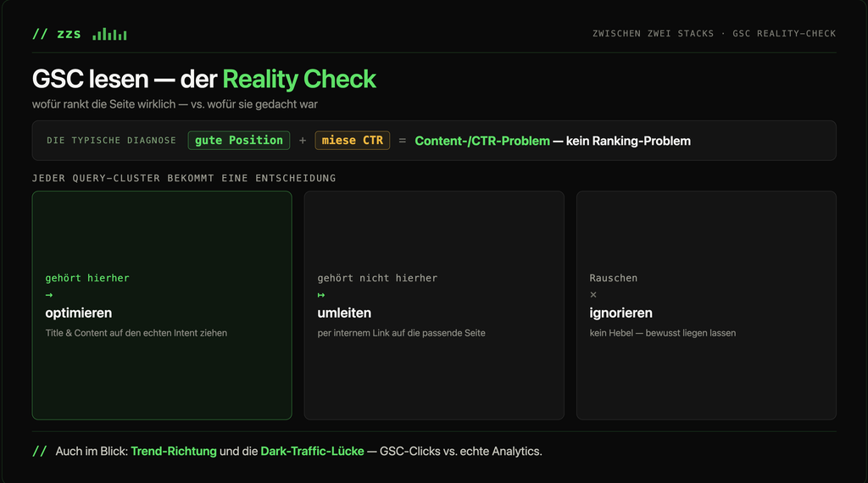Click 'JEDER QUERY-CLUSTER BEKOMMT EINE ENTSCHEIDUNG' heading

(x=184, y=178)
